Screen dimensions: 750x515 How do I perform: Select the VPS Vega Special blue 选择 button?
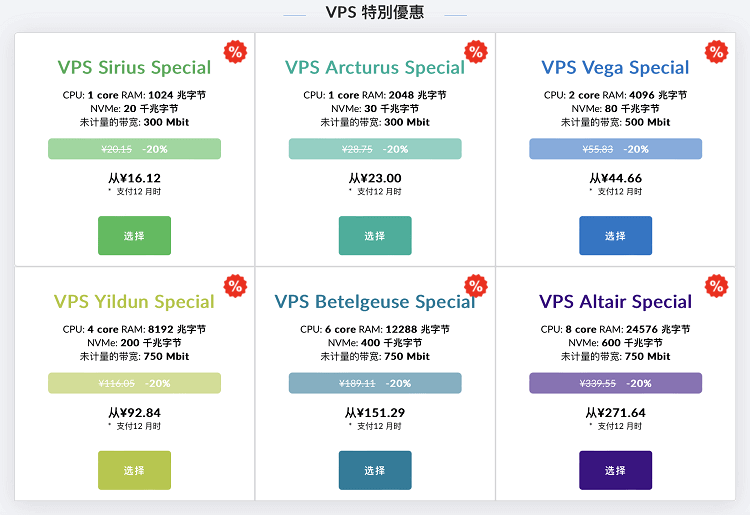point(616,235)
